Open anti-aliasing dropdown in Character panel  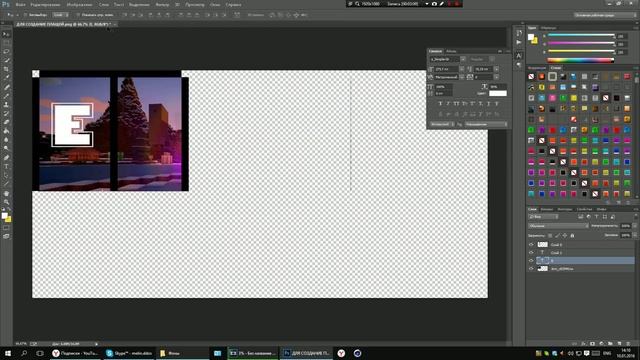click(486, 124)
